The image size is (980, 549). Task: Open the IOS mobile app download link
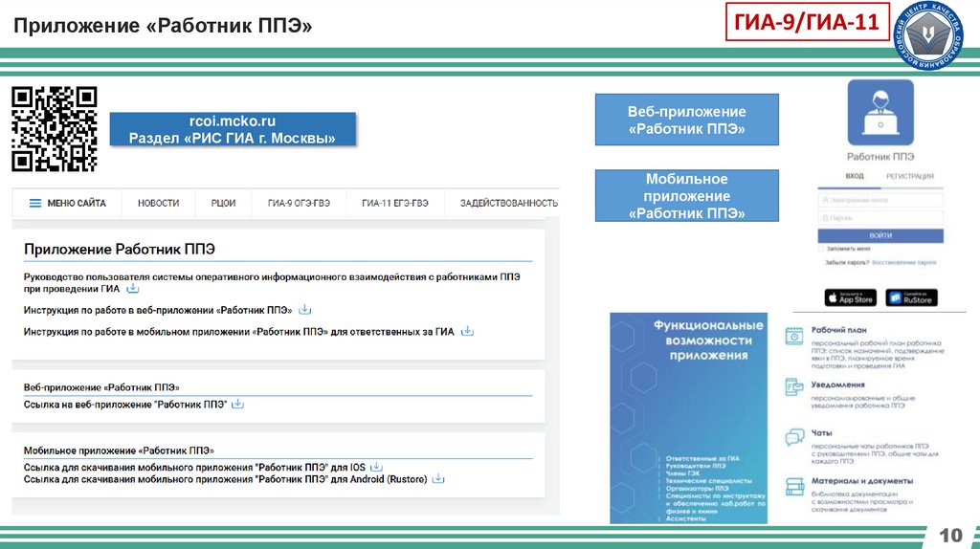(x=194, y=467)
